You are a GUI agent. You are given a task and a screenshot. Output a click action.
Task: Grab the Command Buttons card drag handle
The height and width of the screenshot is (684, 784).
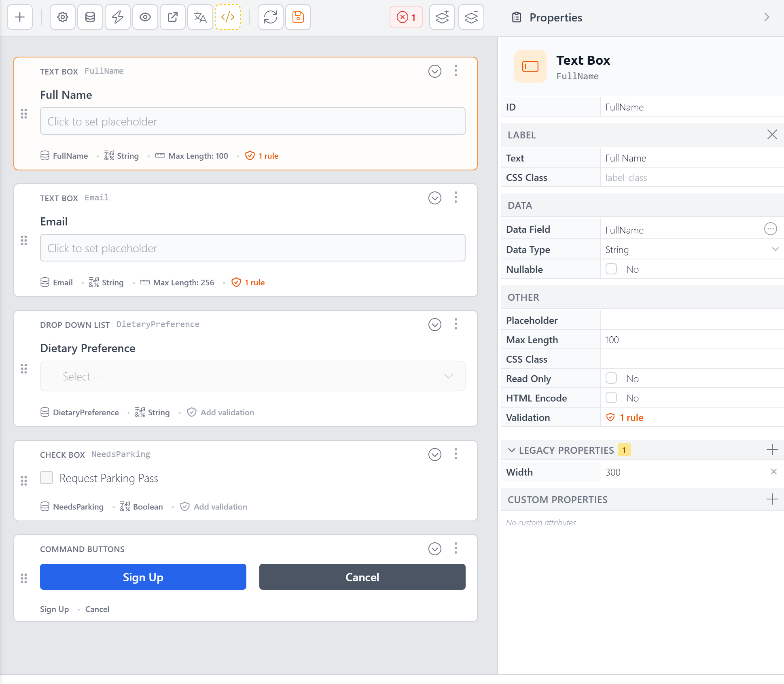coord(24,578)
